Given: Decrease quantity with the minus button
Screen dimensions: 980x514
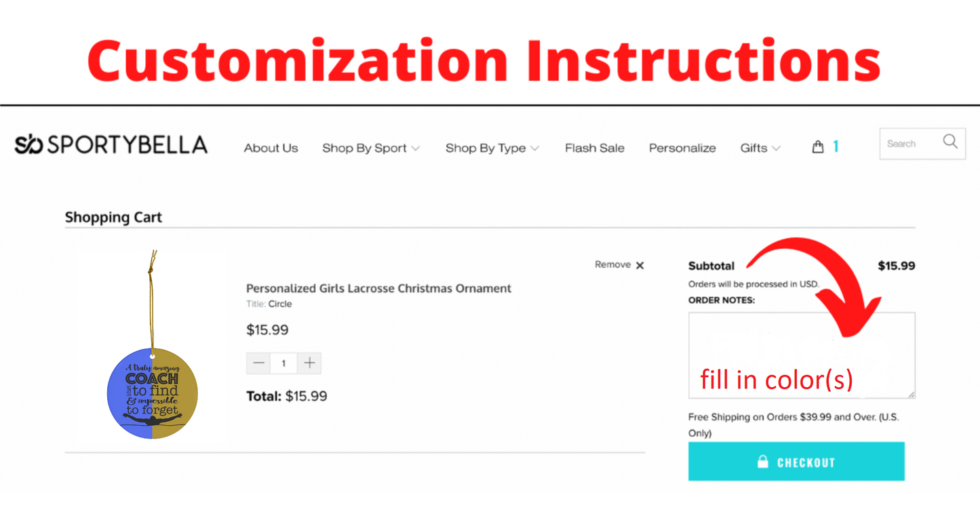Looking at the screenshot, I should (258, 363).
